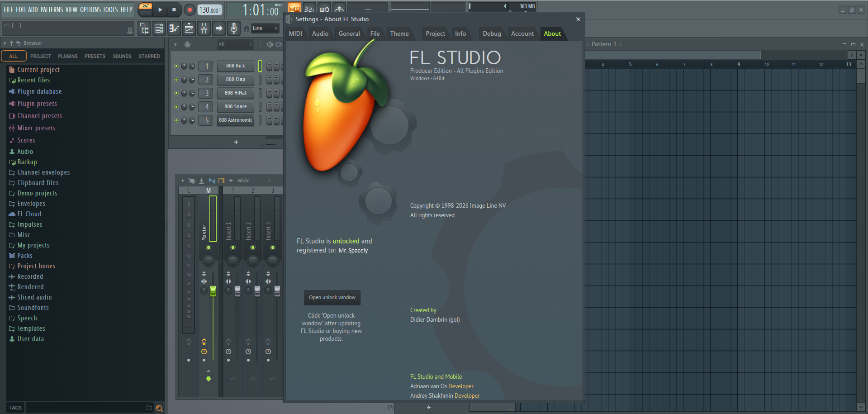Click the Master track clock latency icon
The image size is (868, 414).
coord(204,352)
